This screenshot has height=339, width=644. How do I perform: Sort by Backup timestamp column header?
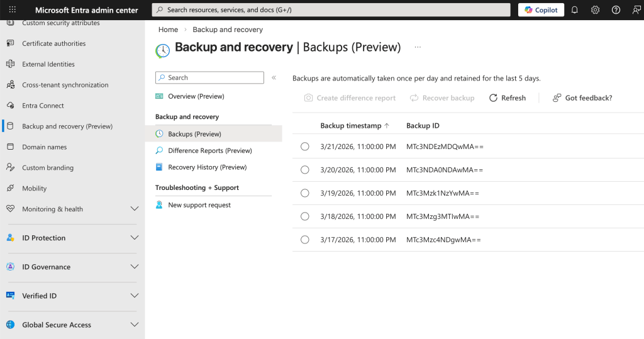pos(350,126)
